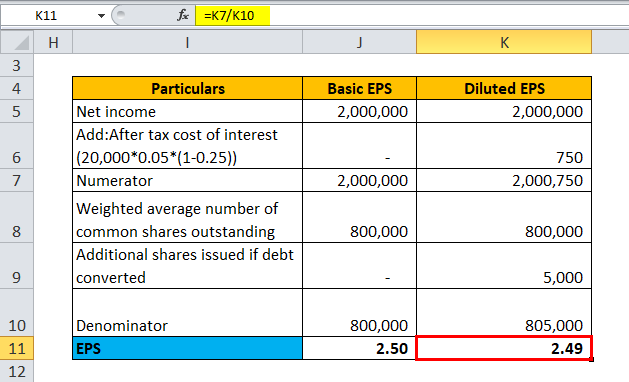Select row 10 header
The height and width of the screenshot is (382, 629).
point(16,312)
